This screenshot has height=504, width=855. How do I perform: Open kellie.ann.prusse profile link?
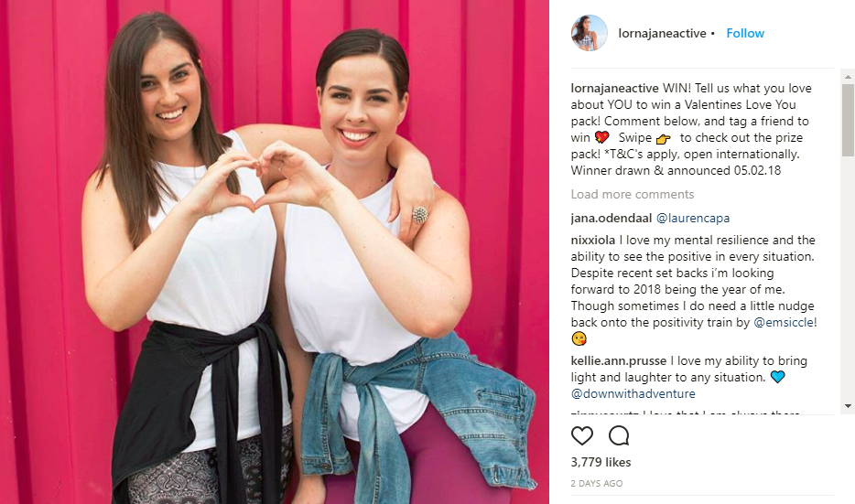[618, 360]
